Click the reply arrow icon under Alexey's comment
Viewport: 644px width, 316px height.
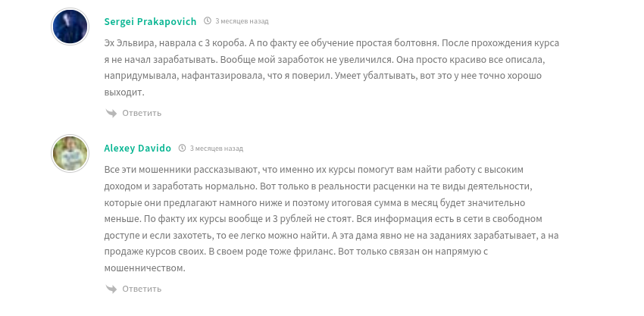pos(111,289)
